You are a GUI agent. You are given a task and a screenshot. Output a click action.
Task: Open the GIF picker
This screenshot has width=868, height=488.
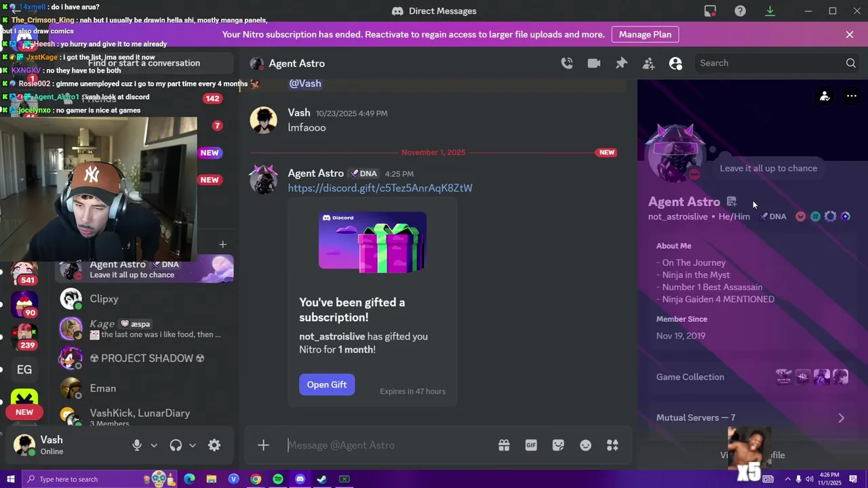(x=531, y=445)
